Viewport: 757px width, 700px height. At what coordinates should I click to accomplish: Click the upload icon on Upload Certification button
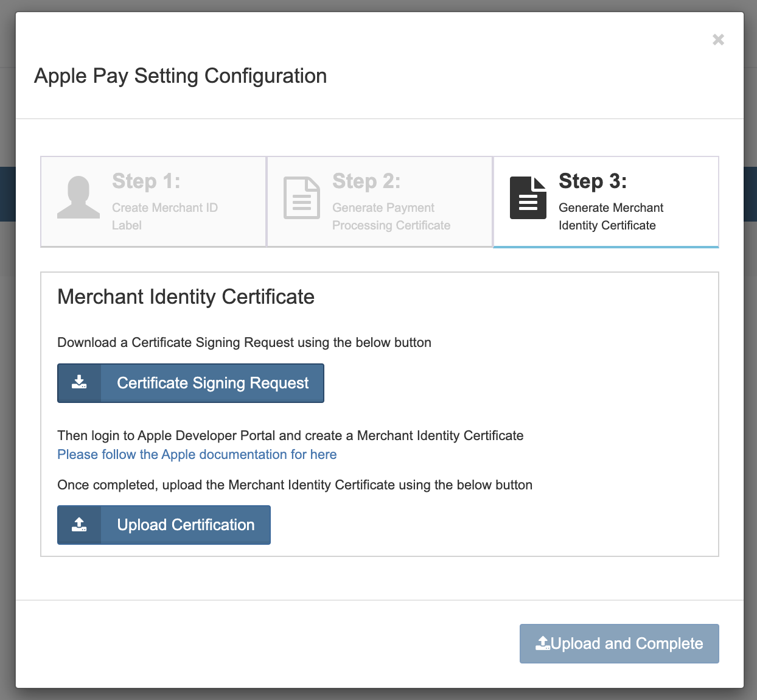tap(78, 524)
